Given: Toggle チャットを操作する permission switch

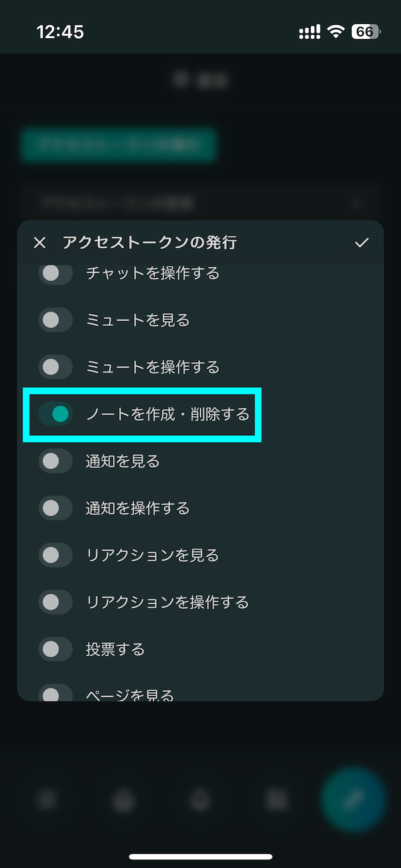Looking at the screenshot, I should [x=56, y=273].
